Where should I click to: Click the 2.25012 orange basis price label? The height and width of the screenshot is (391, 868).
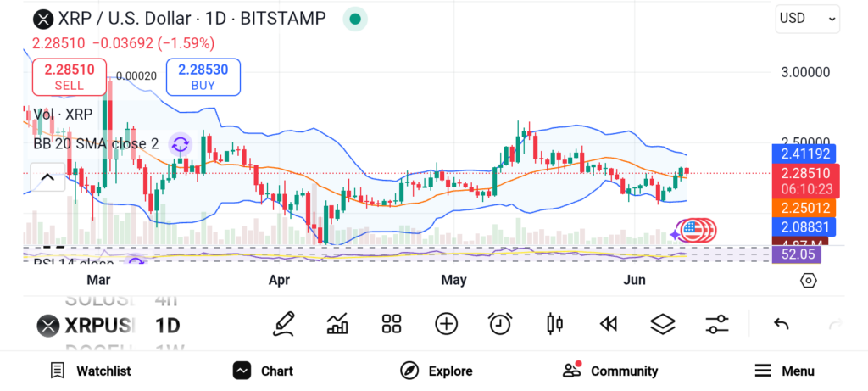click(804, 209)
